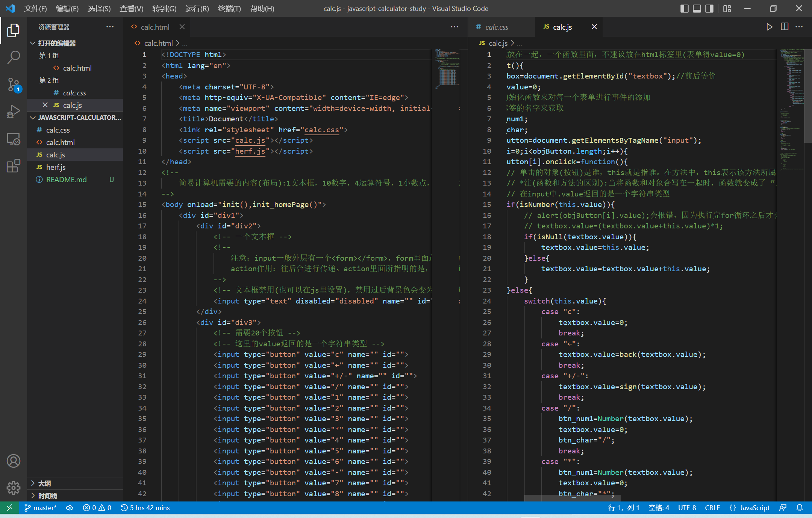The image size is (812, 518).
Task: Close calc.js in open editors list
Action: (45, 105)
